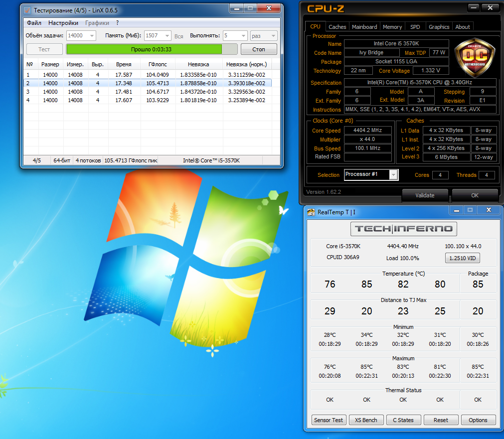Click the Вся memory link in LinX
The image size is (504, 439).
click(178, 36)
